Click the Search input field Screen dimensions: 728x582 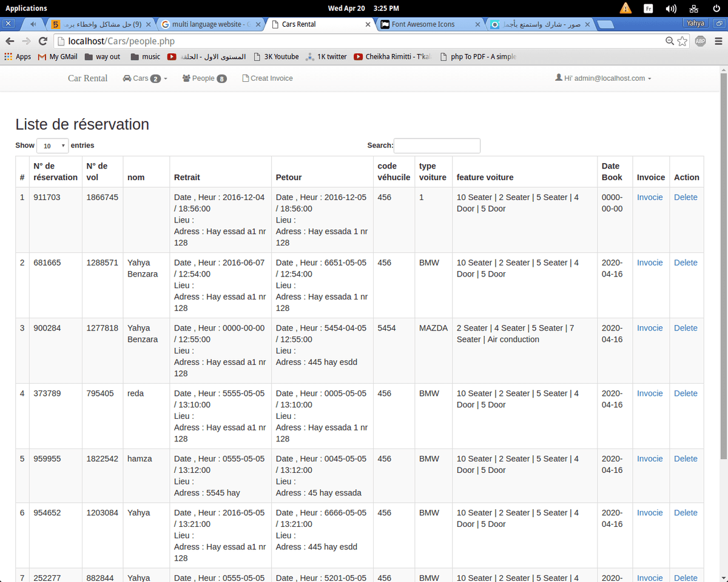click(437, 145)
